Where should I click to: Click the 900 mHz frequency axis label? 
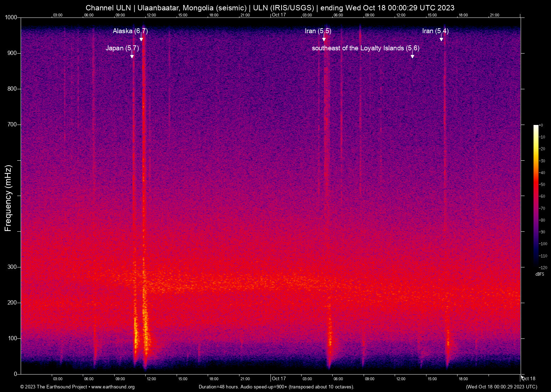click(12, 53)
